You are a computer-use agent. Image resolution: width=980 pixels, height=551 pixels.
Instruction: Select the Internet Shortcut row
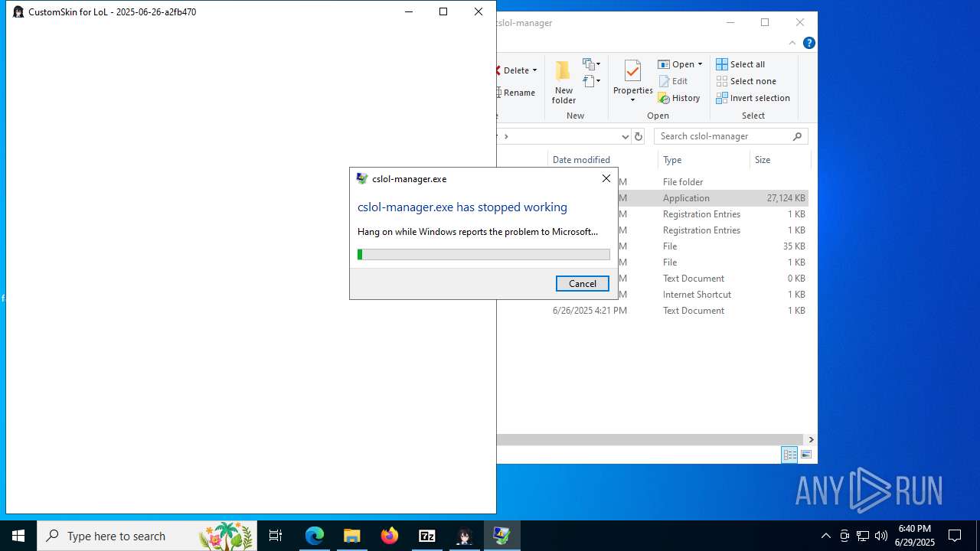(x=652, y=295)
